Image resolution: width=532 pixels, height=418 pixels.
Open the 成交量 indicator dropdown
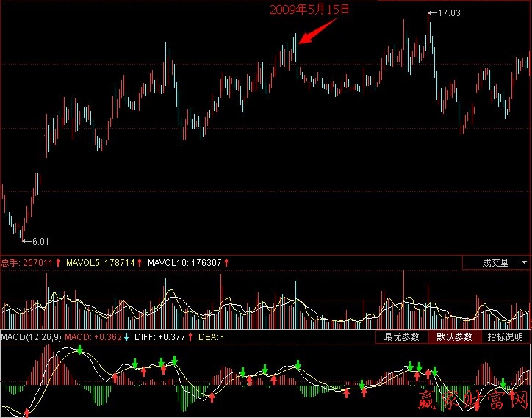495,262
